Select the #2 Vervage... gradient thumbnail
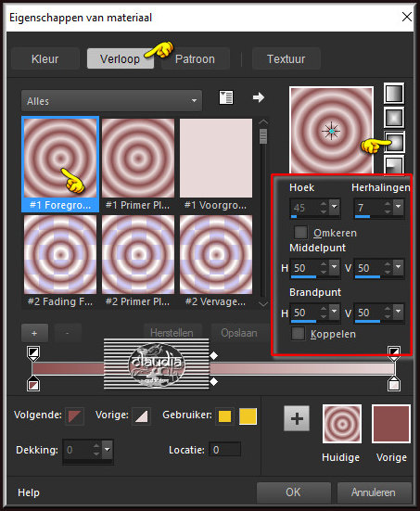This screenshot has height=511, width=420. click(216, 261)
